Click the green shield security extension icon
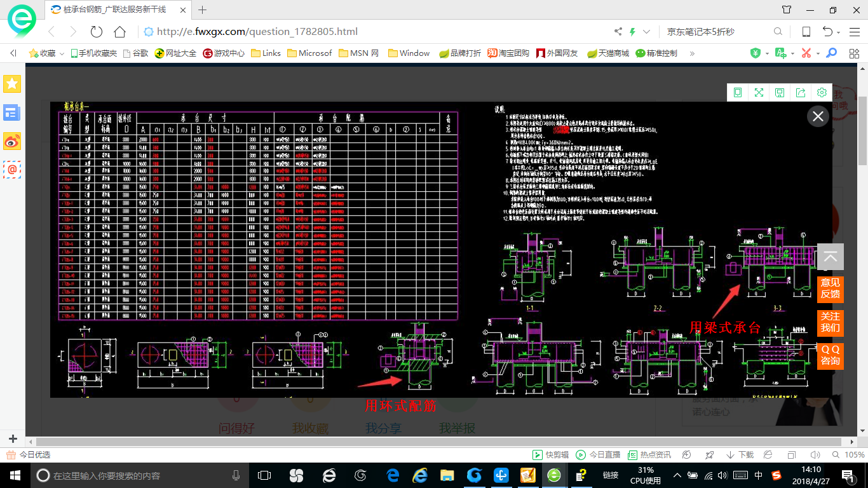Image resolution: width=868 pixels, height=488 pixels. pos(756,53)
